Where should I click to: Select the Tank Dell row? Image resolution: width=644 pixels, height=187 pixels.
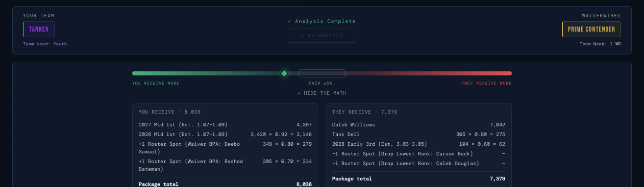tap(418, 135)
